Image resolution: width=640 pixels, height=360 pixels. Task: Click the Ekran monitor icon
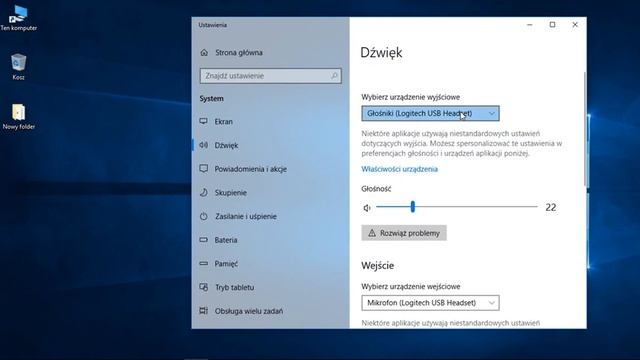(203, 121)
